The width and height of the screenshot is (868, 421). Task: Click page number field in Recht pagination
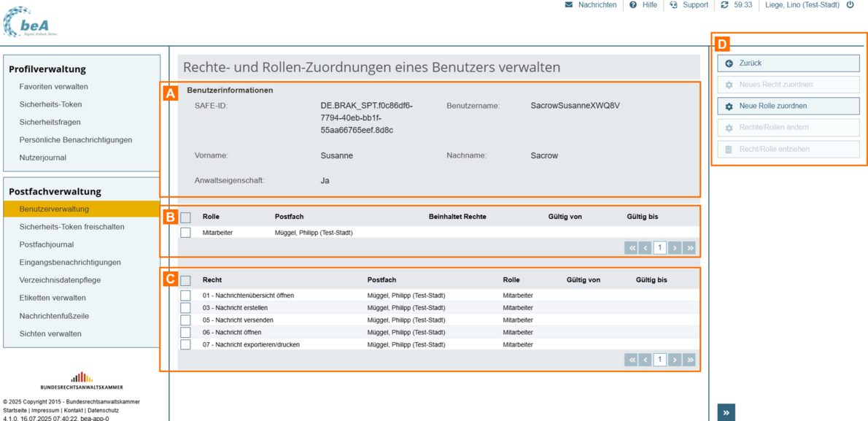pyautogui.click(x=659, y=360)
